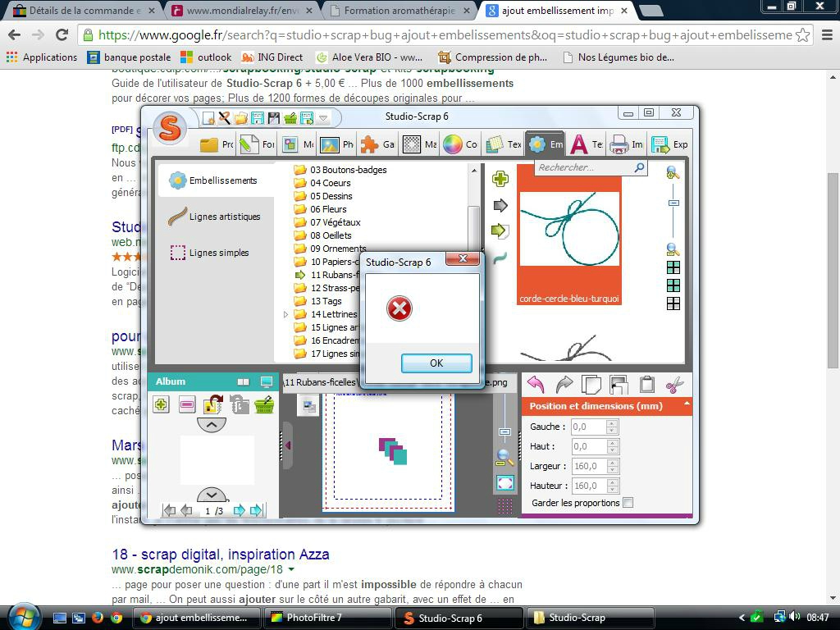The height and width of the screenshot is (630, 840).
Task: Open the PhotoFiltre 7 taskbar button
Action: pos(328,618)
